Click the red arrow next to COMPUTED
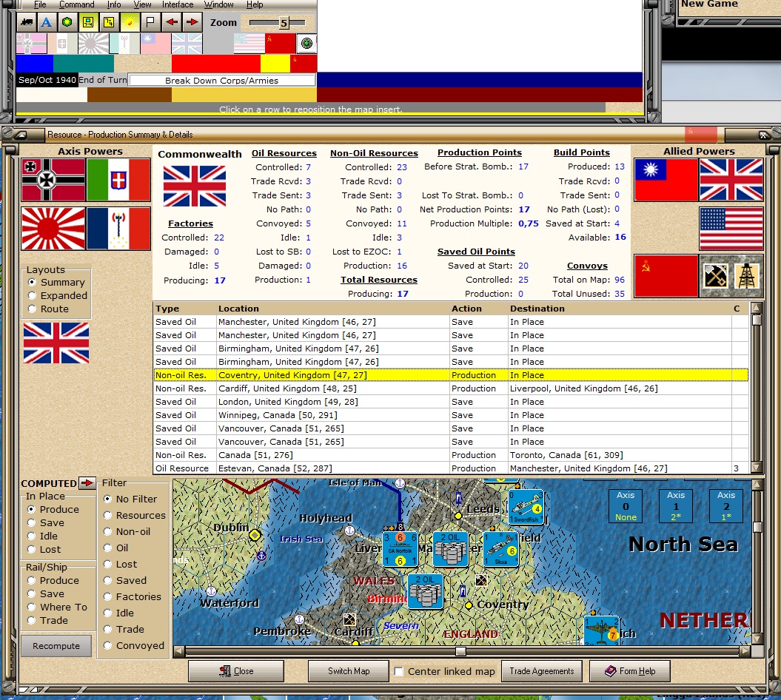Image resolution: width=781 pixels, height=700 pixels. pyautogui.click(x=87, y=483)
